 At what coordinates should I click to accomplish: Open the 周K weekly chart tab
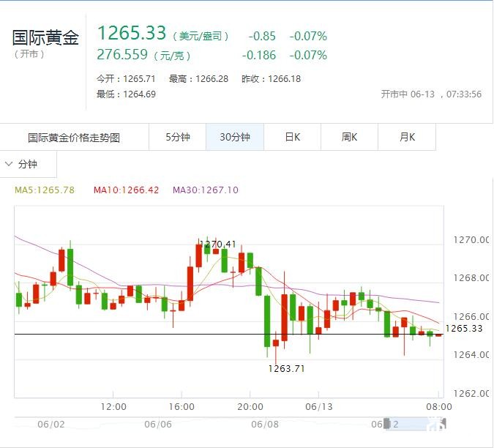pos(349,137)
